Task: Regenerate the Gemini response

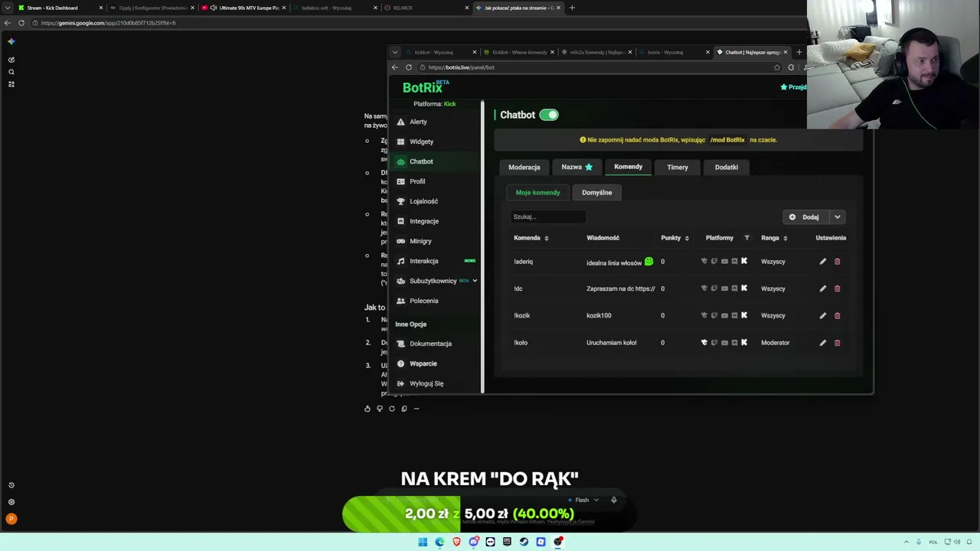Action: click(x=392, y=409)
